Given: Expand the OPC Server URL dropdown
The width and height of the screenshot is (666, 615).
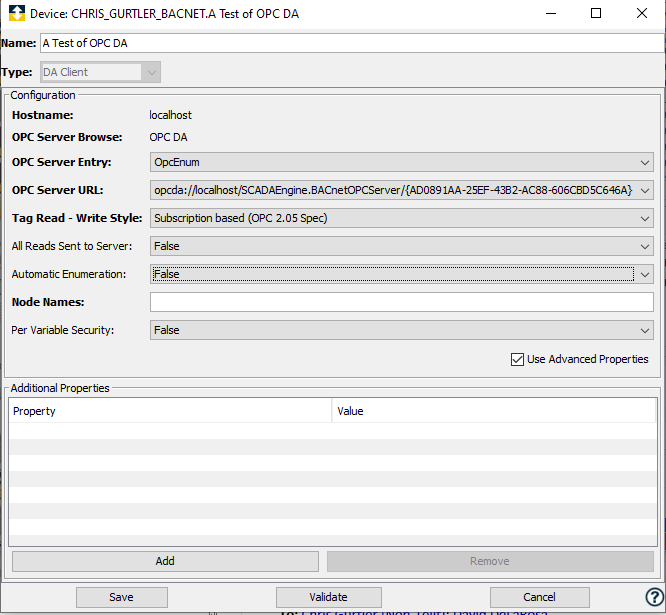Looking at the screenshot, I should (x=644, y=190).
